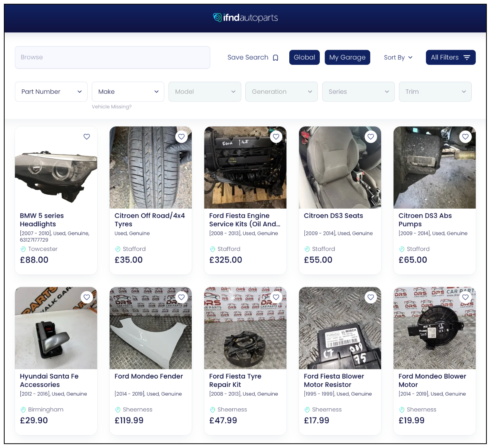
Task: Click the ifndautoparts logo in the header
Action: pyautogui.click(x=245, y=17)
